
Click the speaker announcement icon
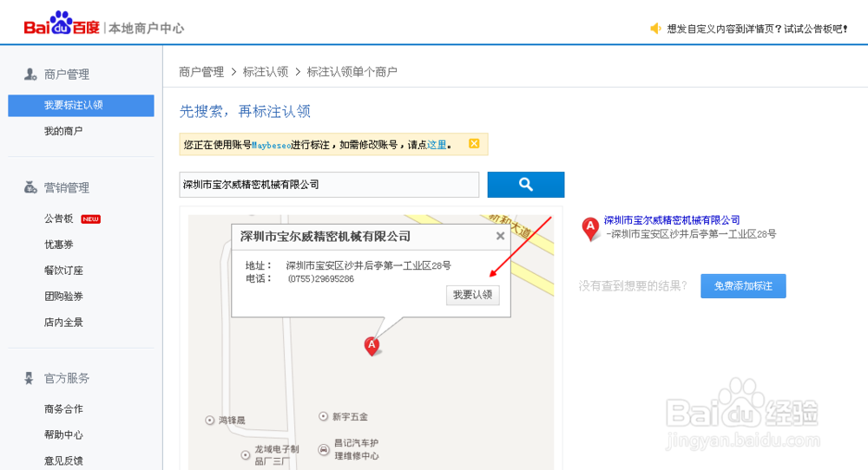click(x=655, y=29)
